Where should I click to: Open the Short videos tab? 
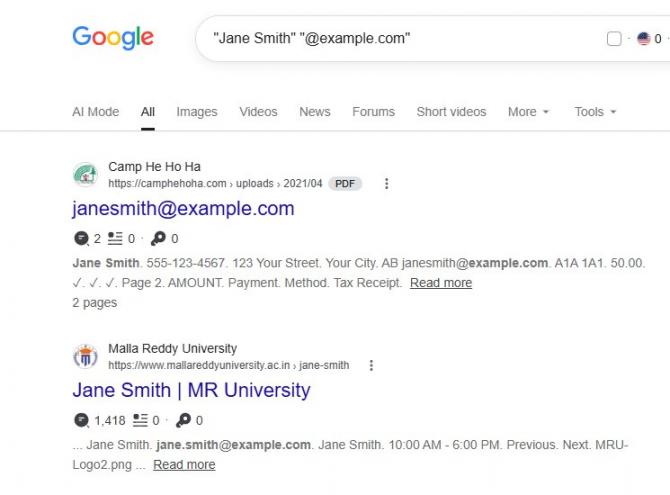point(451,112)
